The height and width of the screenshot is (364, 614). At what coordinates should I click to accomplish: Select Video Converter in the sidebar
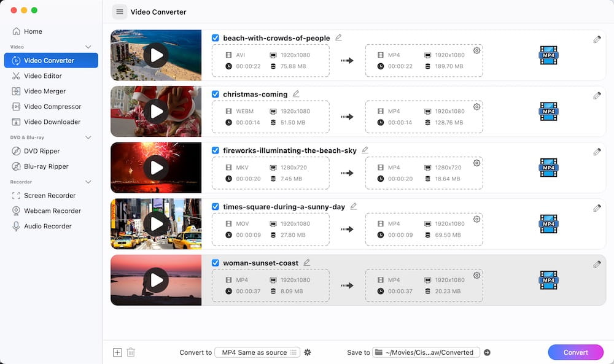tap(51, 61)
